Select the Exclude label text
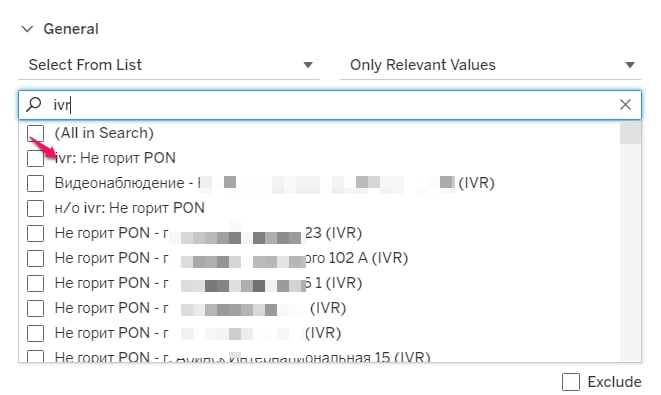Image resolution: width=661 pixels, height=395 pixels. 615,382
